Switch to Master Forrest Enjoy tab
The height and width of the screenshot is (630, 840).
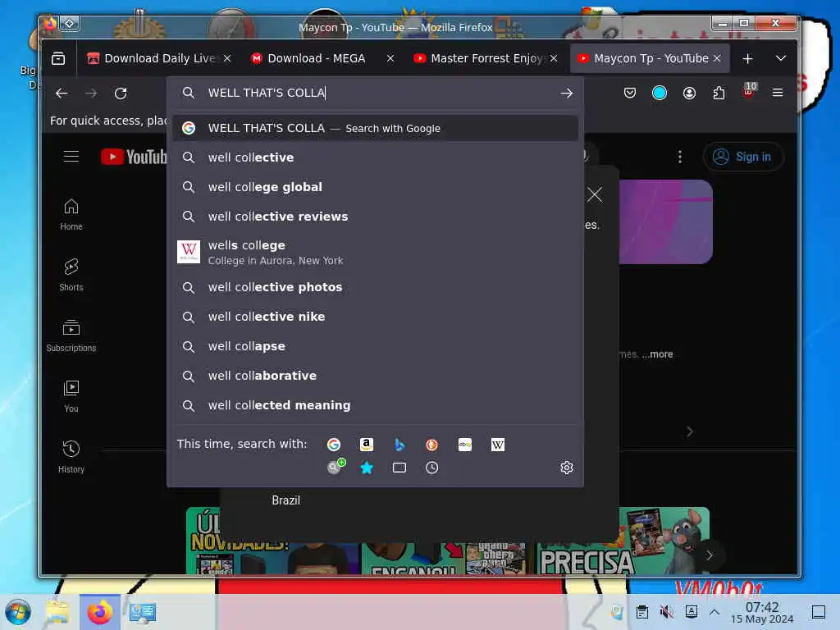coord(485,58)
